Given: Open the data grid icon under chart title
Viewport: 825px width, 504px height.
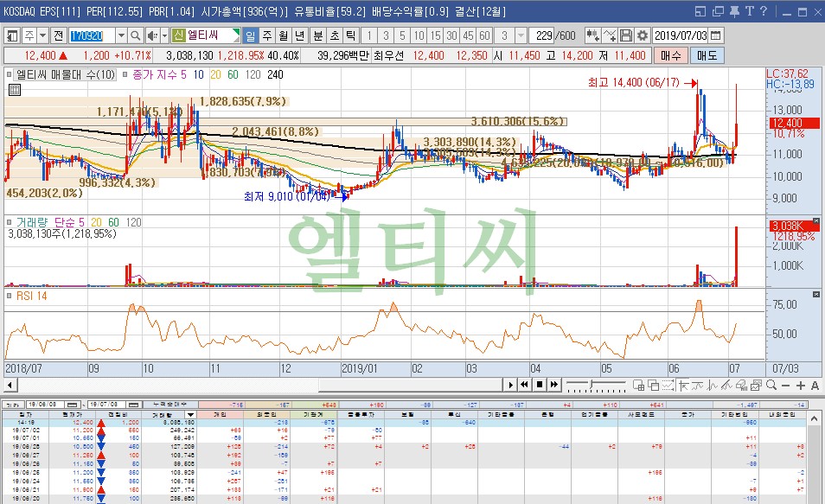Looking at the screenshot, I should pos(15,90).
